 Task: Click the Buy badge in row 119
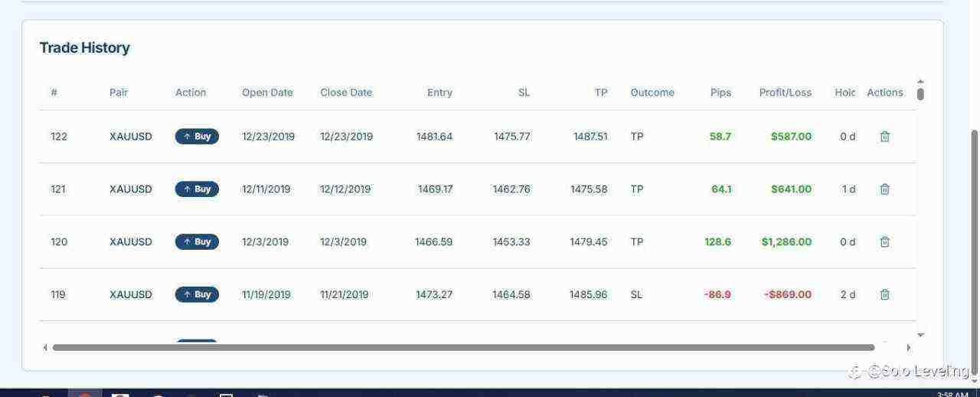197,294
